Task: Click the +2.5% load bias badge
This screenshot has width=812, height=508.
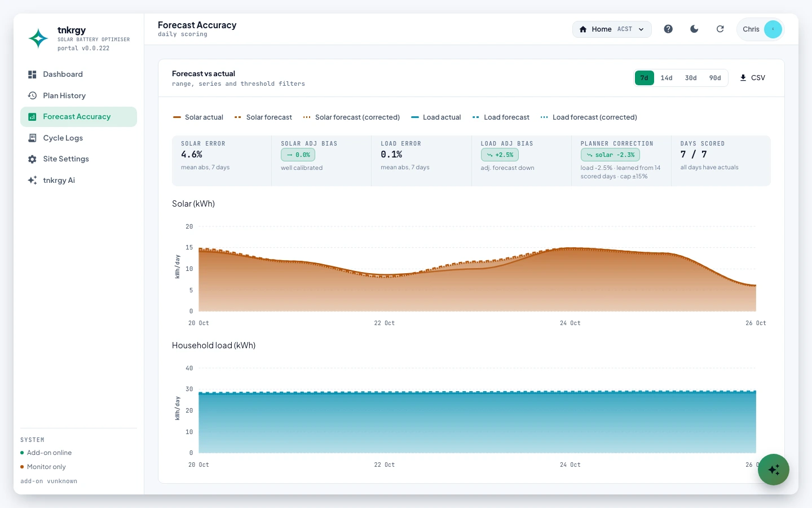Action: coord(500,155)
